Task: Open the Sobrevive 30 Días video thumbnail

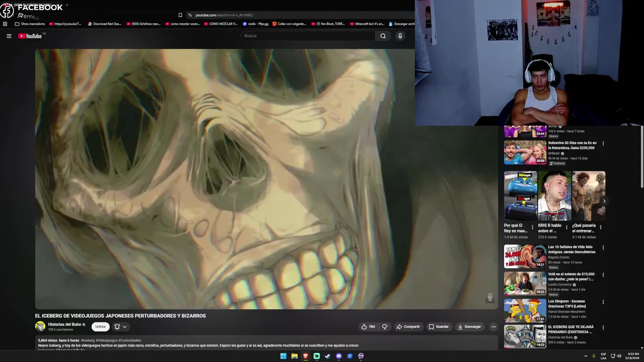Action: 525,152
